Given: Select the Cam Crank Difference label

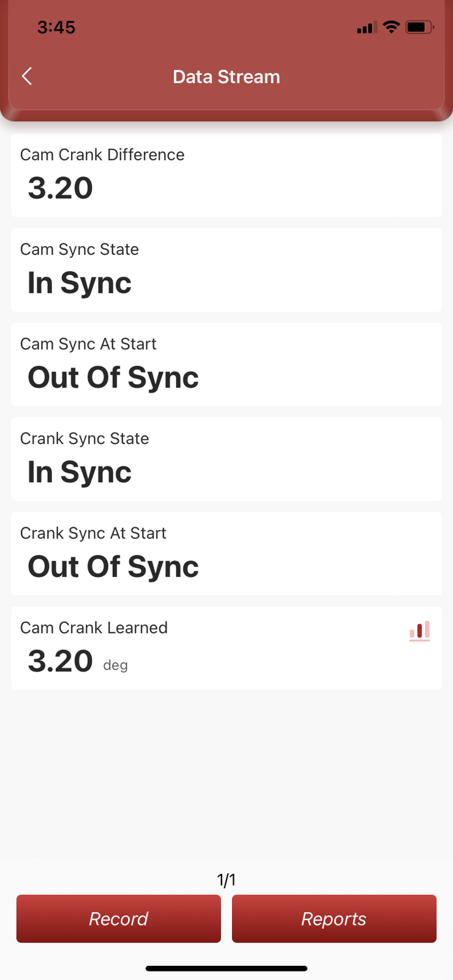Looking at the screenshot, I should (102, 155).
